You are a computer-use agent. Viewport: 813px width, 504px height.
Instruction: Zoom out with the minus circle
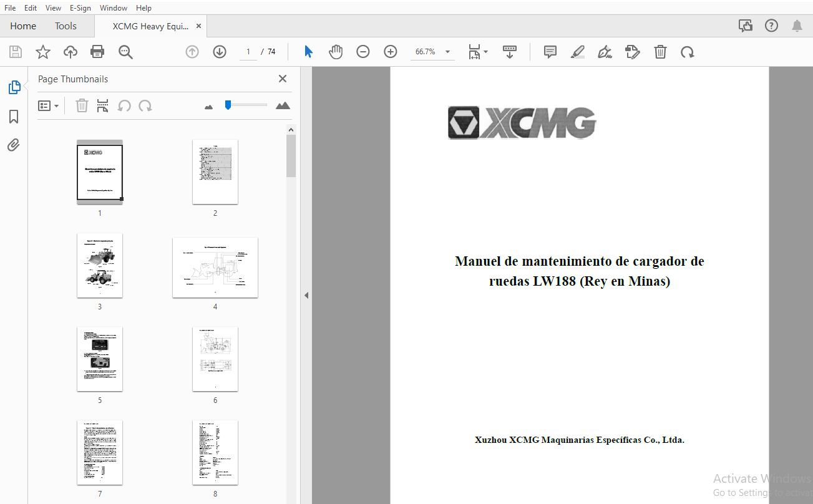[363, 52]
